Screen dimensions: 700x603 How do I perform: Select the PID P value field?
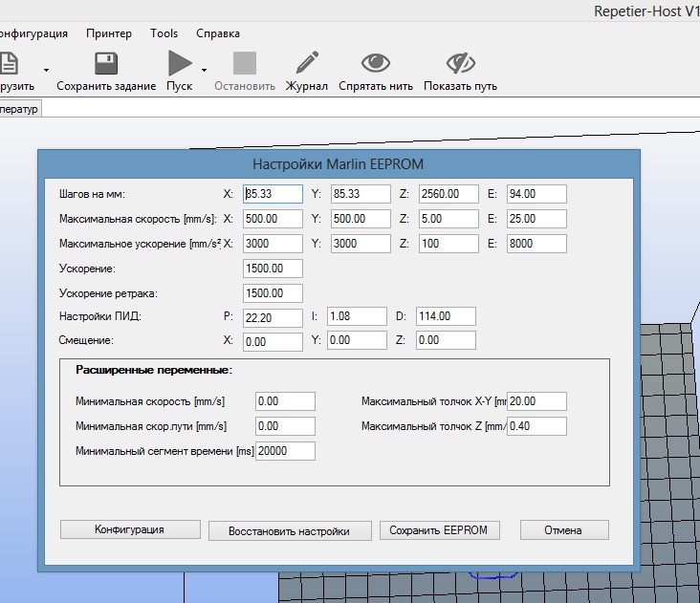(273, 316)
